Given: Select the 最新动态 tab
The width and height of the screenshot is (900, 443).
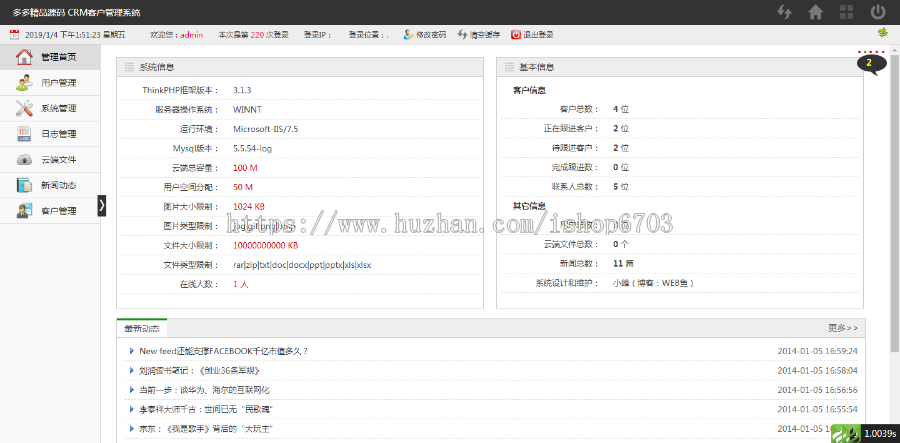Looking at the screenshot, I should point(142,328).
